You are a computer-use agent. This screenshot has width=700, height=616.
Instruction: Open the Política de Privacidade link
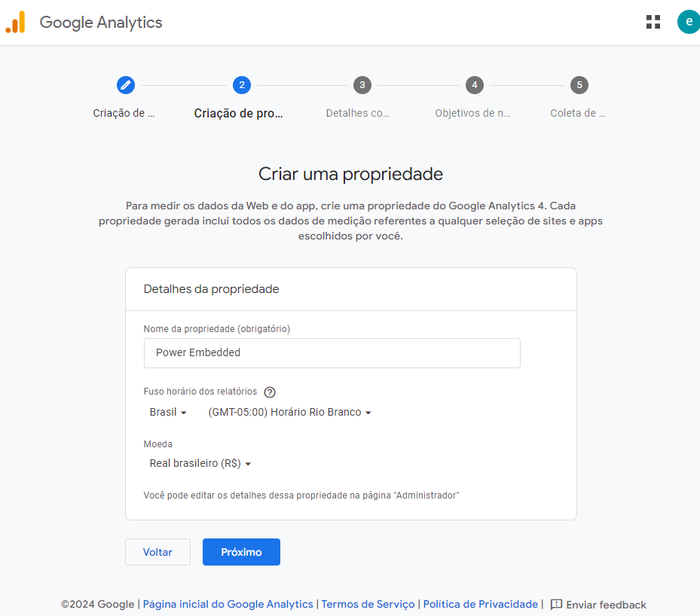pyautogui.click(x=481, y=605)
